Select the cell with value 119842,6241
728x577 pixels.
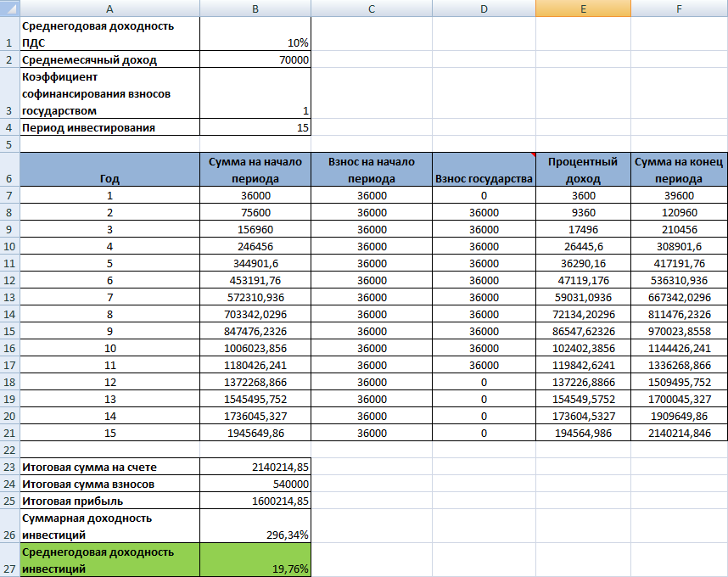click(x=583, y=365)
